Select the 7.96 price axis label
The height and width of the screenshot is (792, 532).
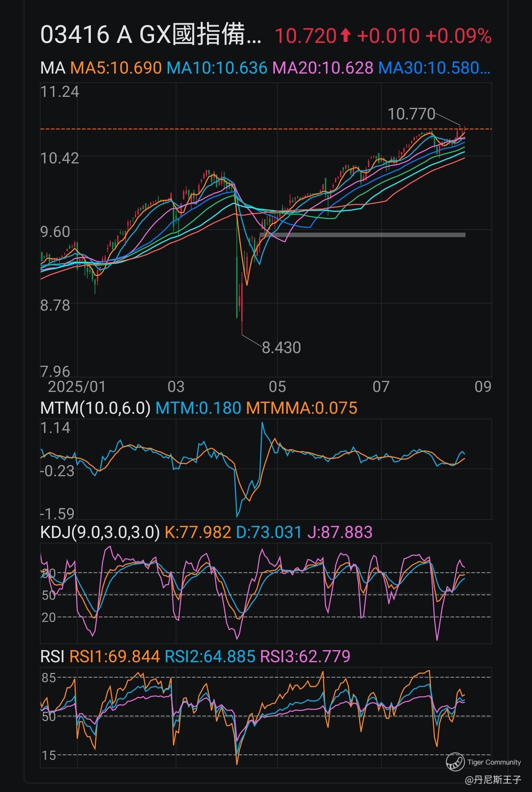[55, 371]
